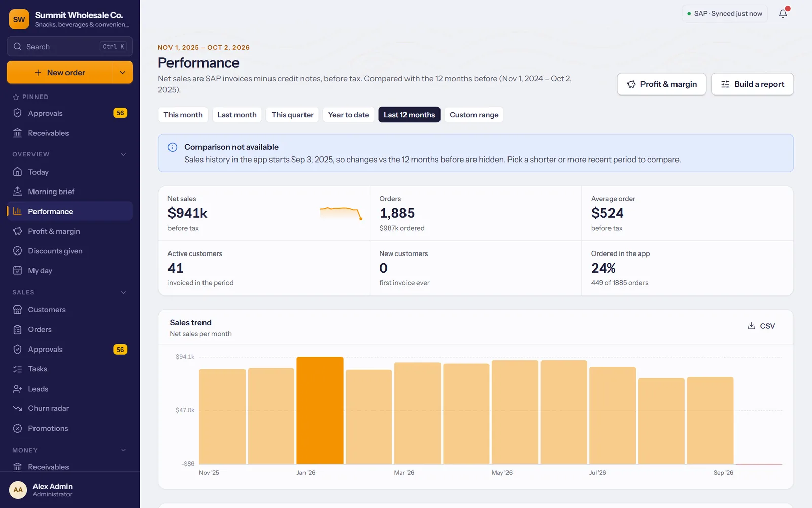Click the Orders clipboard icon
This screenshot has width=812, height=508.
(17, 330)
